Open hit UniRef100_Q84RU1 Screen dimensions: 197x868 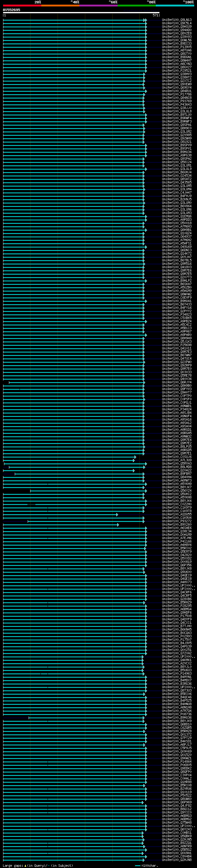pos(177,91)
